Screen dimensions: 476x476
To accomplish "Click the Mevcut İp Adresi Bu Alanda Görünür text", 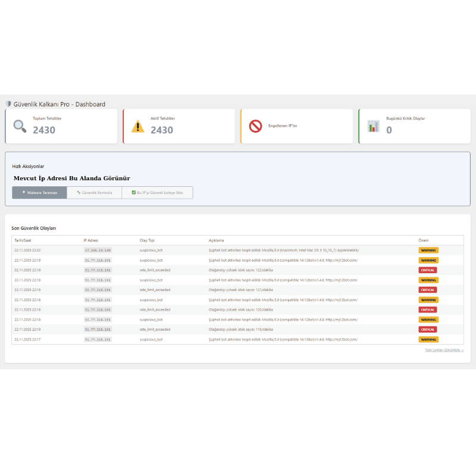I will [x=71, y=178].
